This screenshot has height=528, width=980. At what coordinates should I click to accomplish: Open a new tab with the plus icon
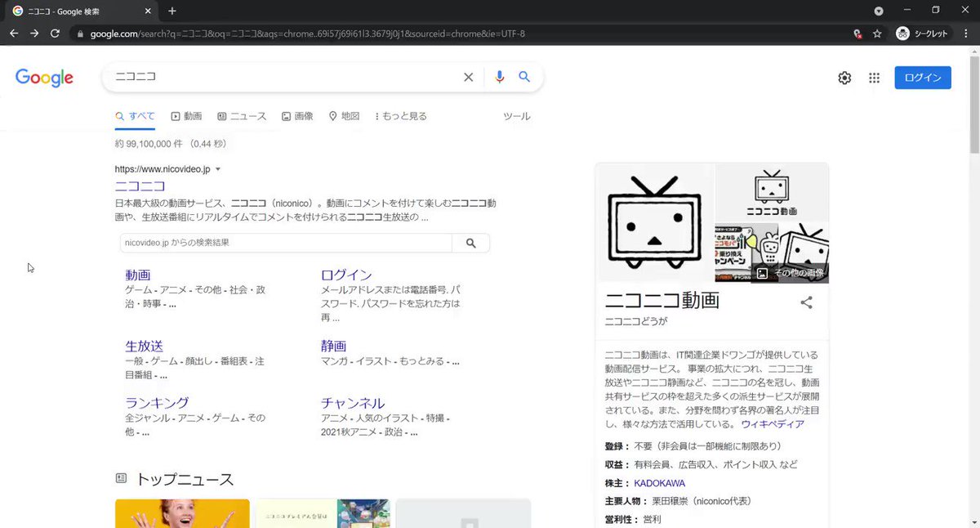[171, 11]
